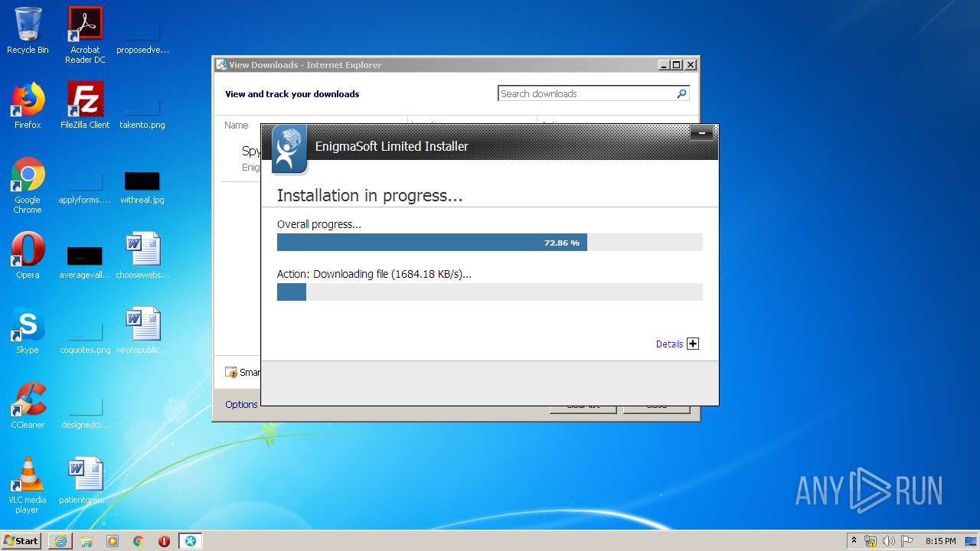
Task: Click search magnifier icon in downloads window
Action: (681, 93)
